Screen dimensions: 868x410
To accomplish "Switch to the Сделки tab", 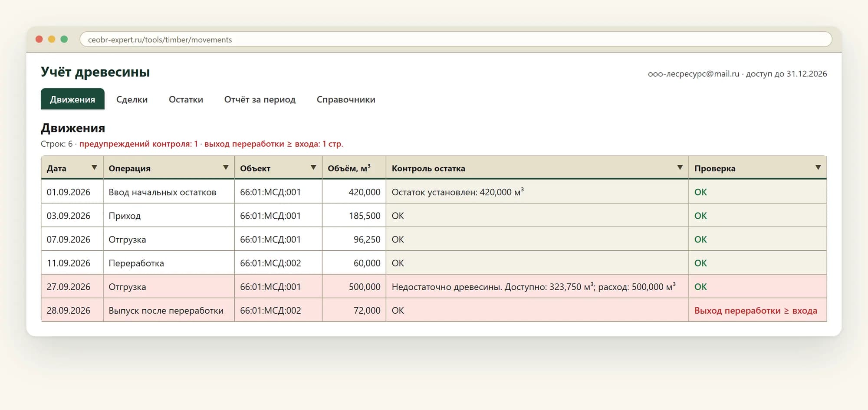I will coord(132,99).
